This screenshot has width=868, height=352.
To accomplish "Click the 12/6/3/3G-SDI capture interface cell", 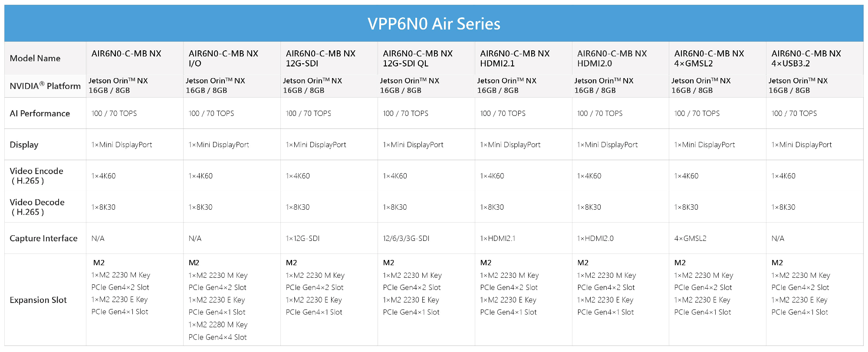I will pyautogui.click(x=406, y=238).
